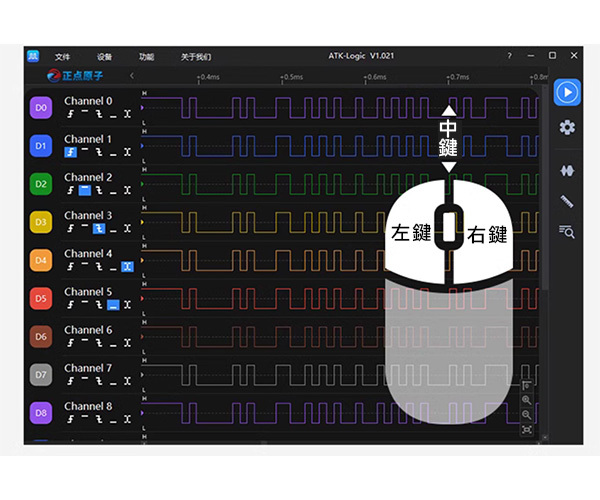Click the purple D0 channel badge
Screen dimensions: 600x500
pyautogui.click(x=41, y=107)
